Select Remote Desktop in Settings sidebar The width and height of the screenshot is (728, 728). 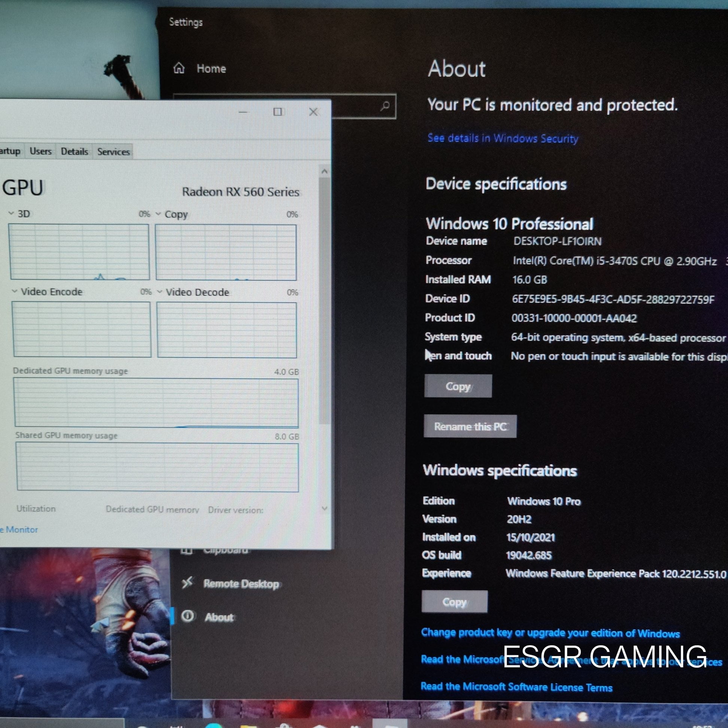tap(241, 584)
